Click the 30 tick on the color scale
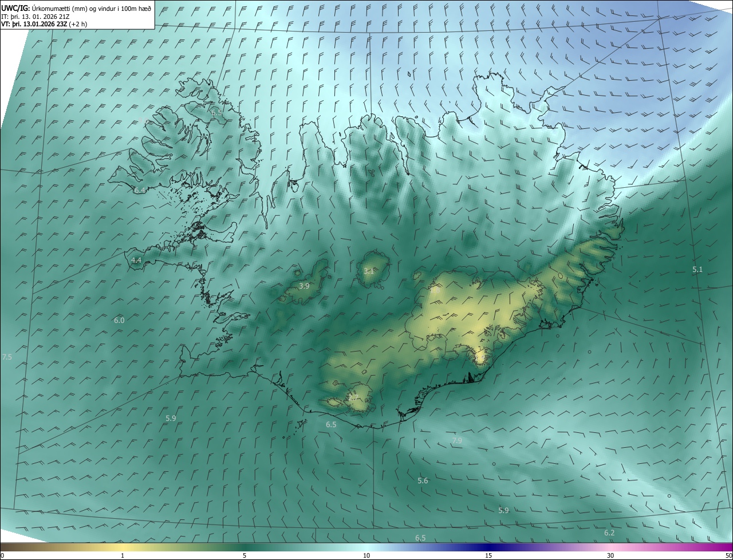 [610, 556]
